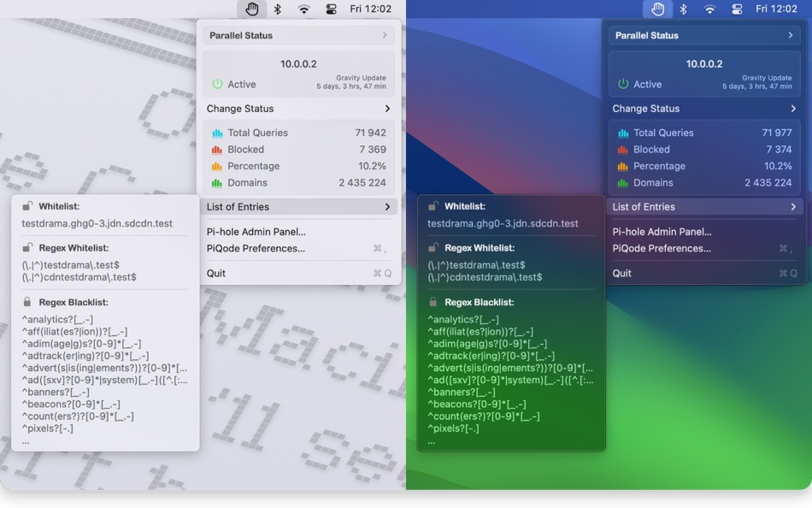Click 7 374 blocked value
Screen dimensions: 812x508
[x=779, y=150]
